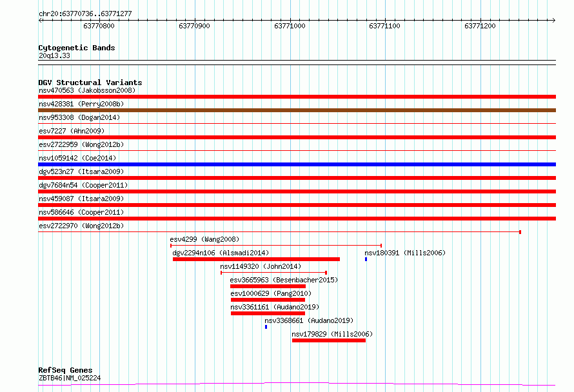Screen dimensions: 574x392
Task: Select the small blue nsv3368661 marker
Action: point(266,327)
